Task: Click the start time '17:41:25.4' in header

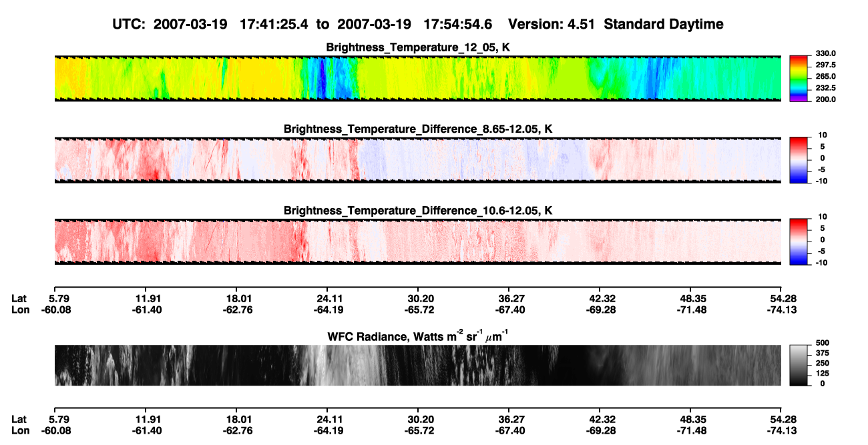Action: coord(274,24)
